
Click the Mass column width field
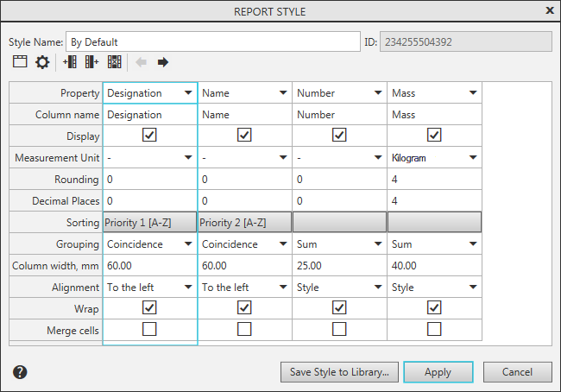pyautogui.click(x=434, y=266)
